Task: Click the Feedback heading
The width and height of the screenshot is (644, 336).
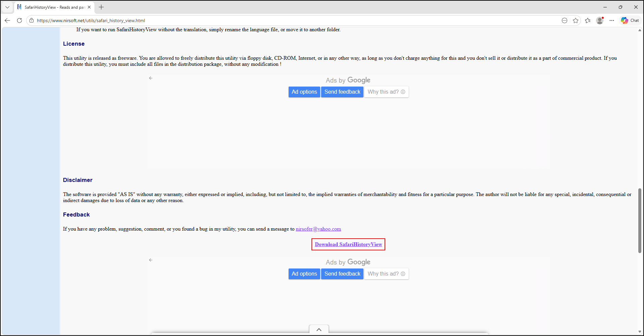Action: 76,214
